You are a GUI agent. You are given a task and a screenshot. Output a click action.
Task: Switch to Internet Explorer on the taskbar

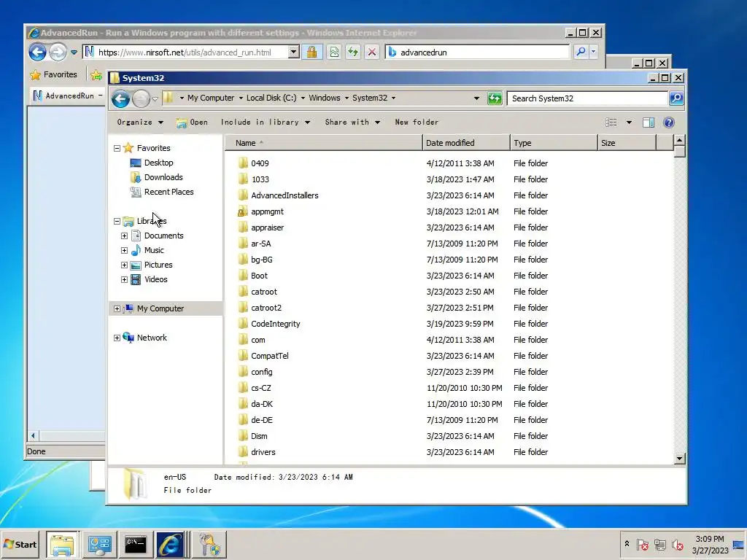(x=171, y=544)
